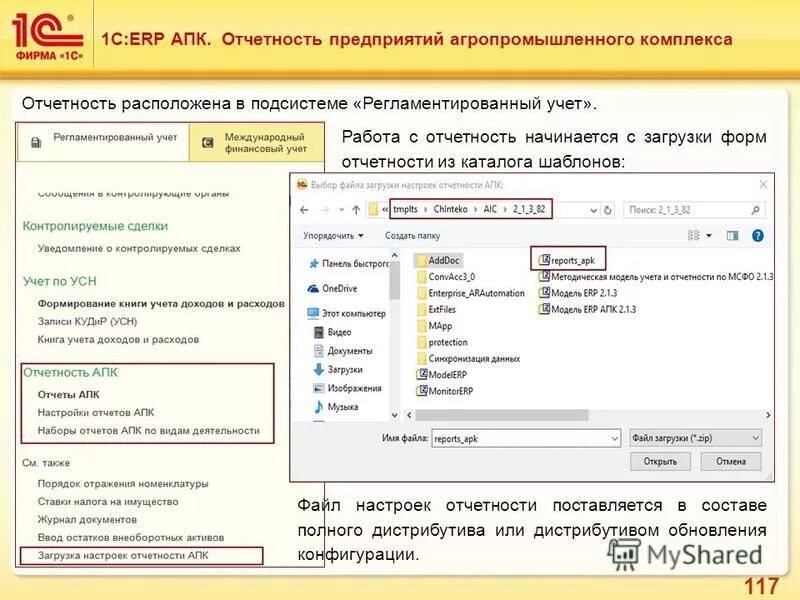This screenshot has height=600, width=800.
Task: Select the Enterprise_ARAutomation folder
Action: pyautogui.click(x=470, y=293)
